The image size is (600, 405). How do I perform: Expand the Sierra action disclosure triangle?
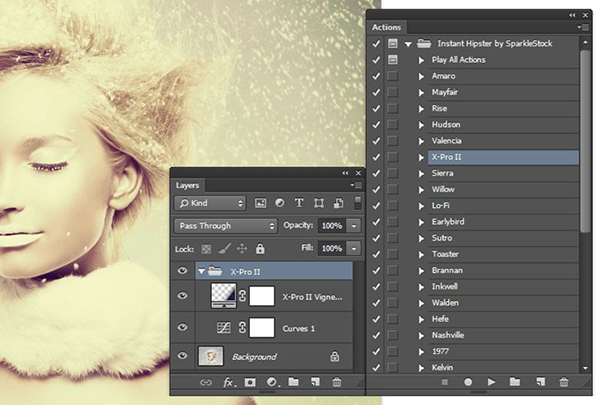421,173
